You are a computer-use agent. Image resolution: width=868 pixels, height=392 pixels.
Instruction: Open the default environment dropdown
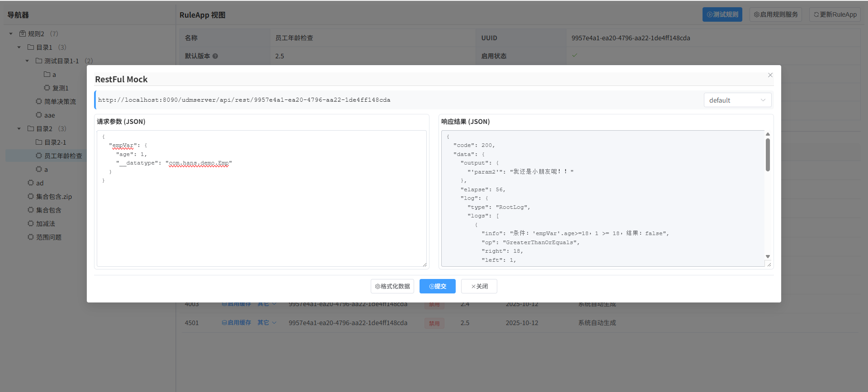[737, 100]
